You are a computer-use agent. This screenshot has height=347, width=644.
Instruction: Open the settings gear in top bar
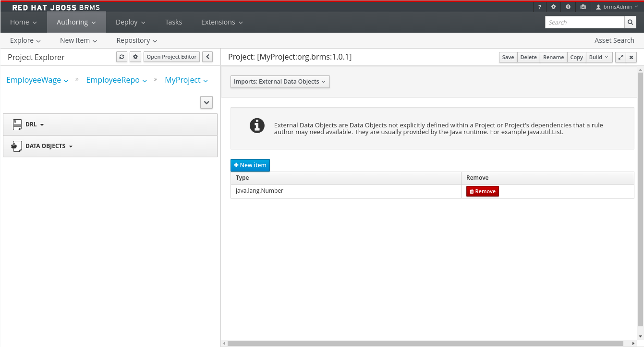coord(554,7)
